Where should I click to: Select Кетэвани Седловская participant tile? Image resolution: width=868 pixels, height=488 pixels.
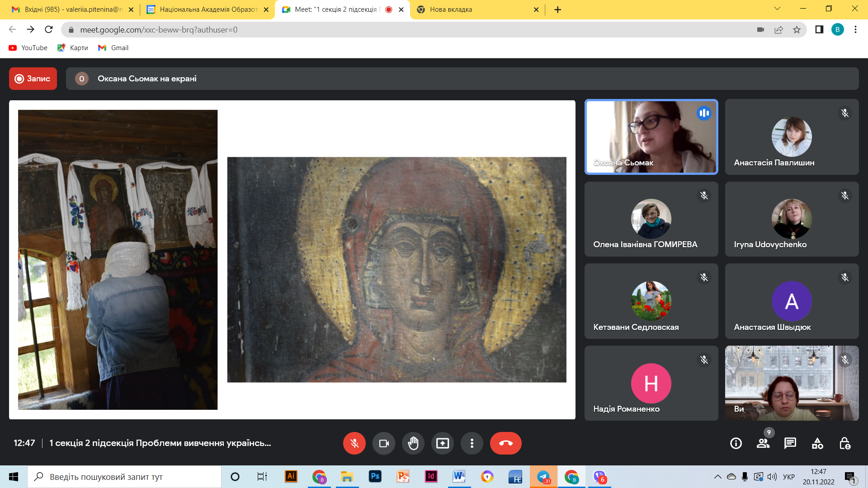[651, 301]
